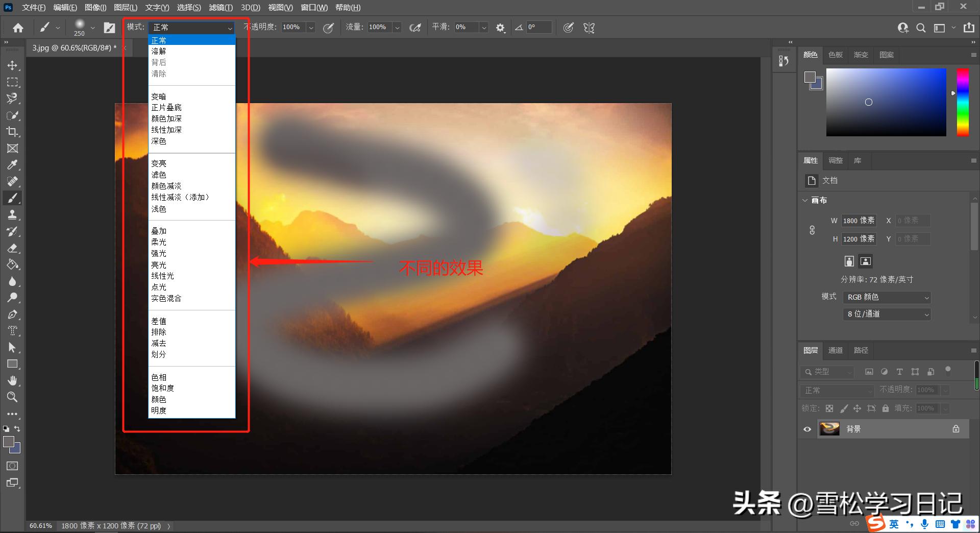The height and width of the screenshot is (533, 980).
Task: Hide the 背景 layer visibility
Action: [x=806, y=429]
